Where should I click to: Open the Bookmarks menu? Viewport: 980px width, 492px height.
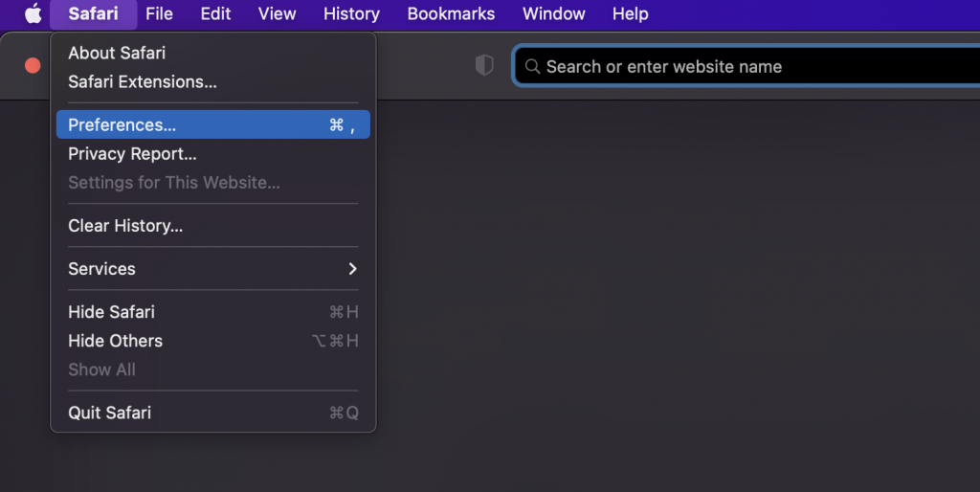click(451, 13)
